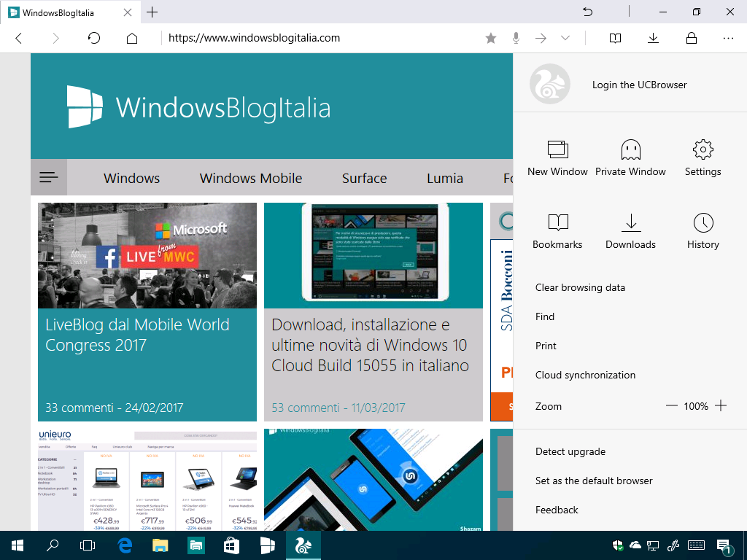
Task: Open Feedback from the menu
Action: coord(557,510)
